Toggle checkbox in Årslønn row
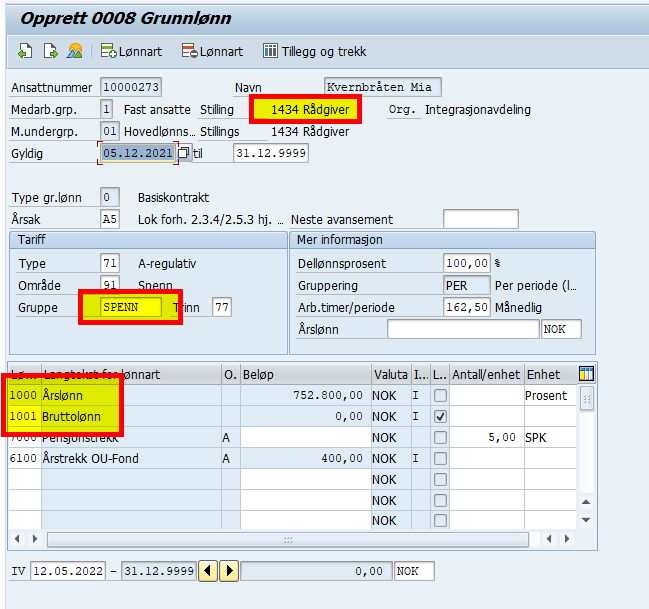Screen dimensions: 649x609 tap(440, 395)
